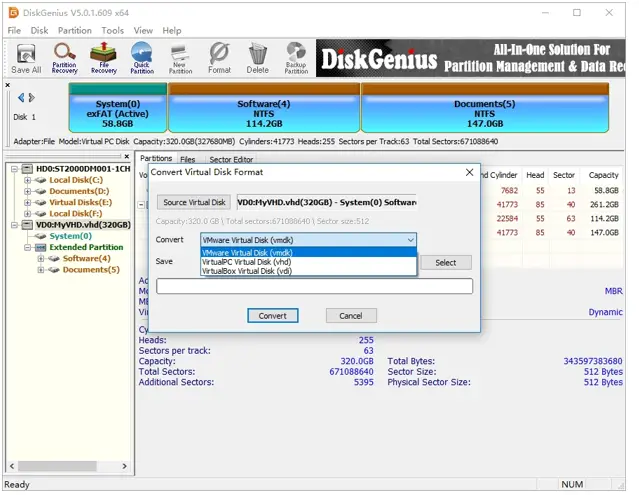This screenshot has width=639, height=495.
Task: Switch to the Partitions tab
Action: point(156,158)
